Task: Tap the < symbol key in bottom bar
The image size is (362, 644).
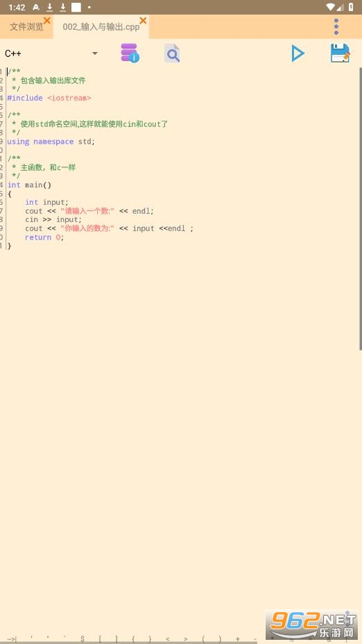Action: (x=167, y=639)
